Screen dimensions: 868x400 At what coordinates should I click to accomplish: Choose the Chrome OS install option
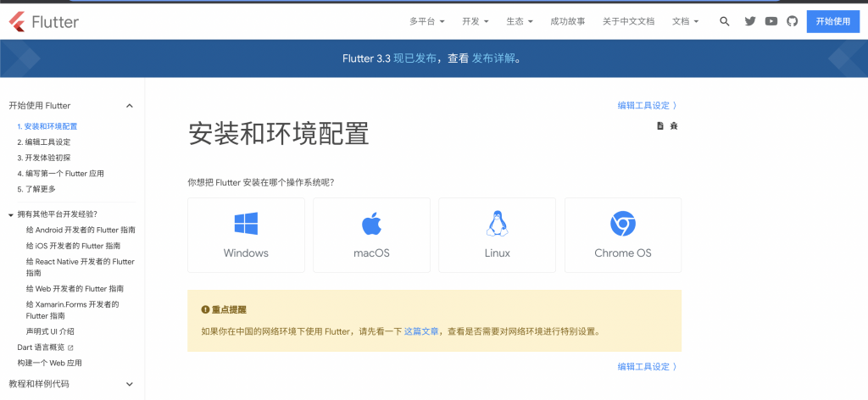coord(623,235)
